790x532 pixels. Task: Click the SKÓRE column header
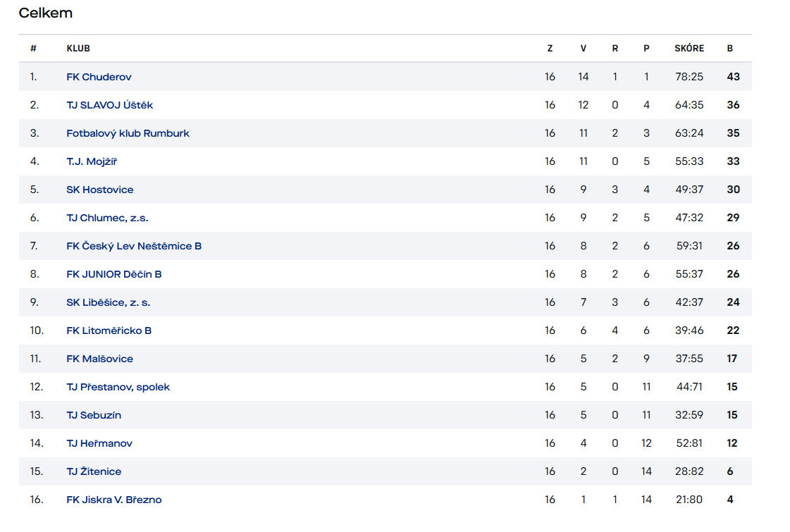[689, 49]
